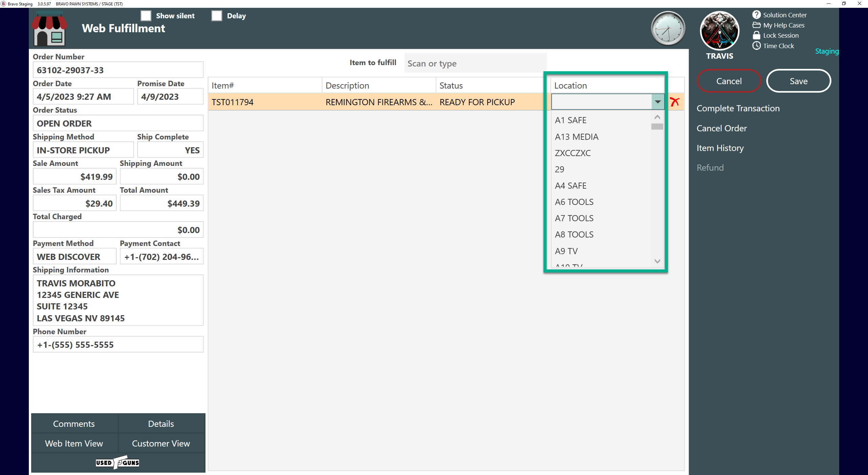Click the Location column header
The height and width of the screenshot is (475, 868).
click(x=607, y=85)
